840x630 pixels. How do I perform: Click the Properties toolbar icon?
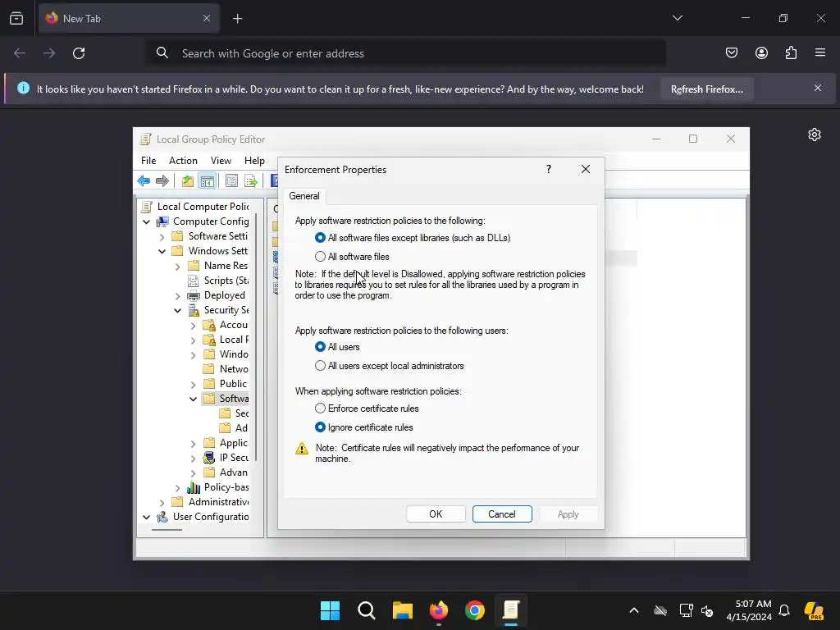[231, 181]
